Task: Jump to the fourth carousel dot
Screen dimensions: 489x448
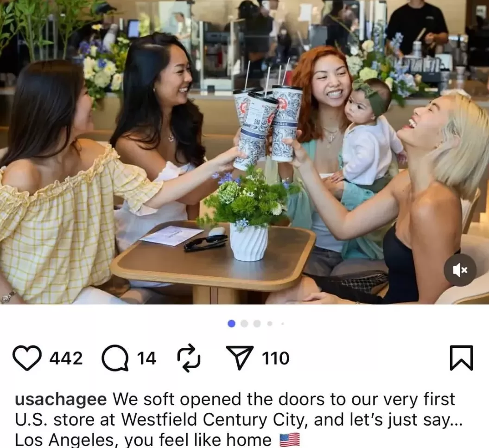Action: pos(270,324)
